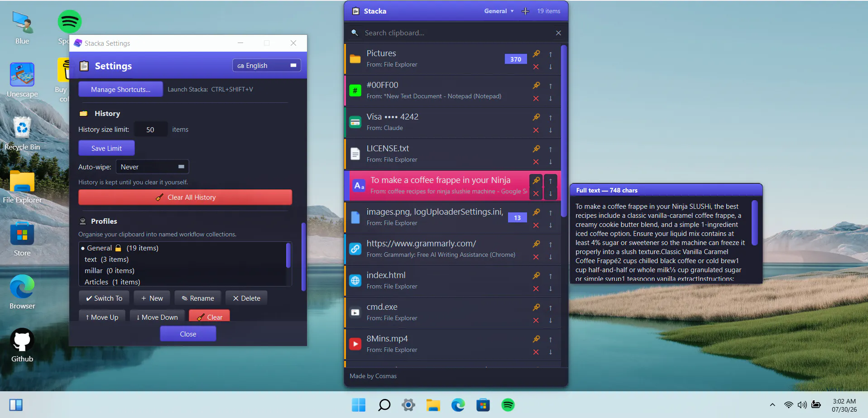
Task: Edit the History size limit field
Action: (x=150, y=130)
